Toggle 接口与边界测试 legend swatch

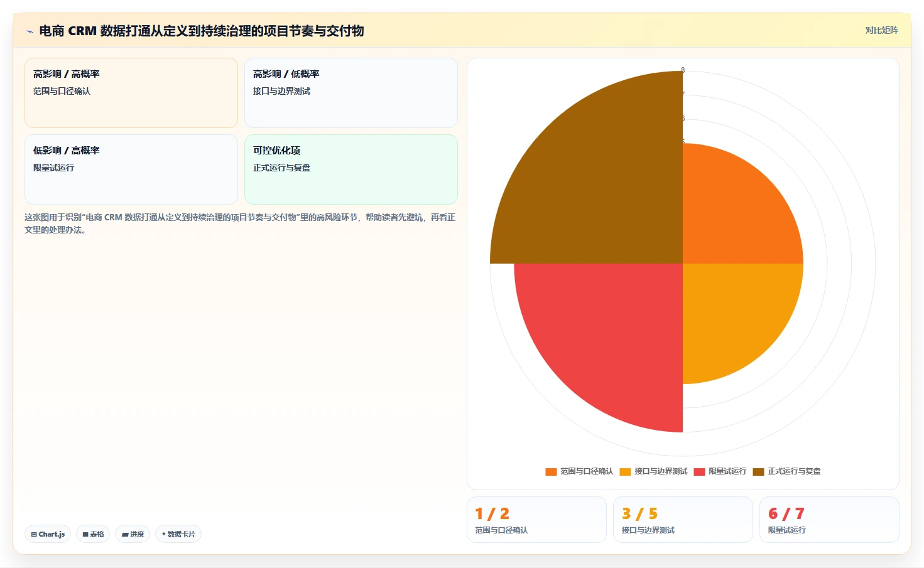(x=625, y=471)
